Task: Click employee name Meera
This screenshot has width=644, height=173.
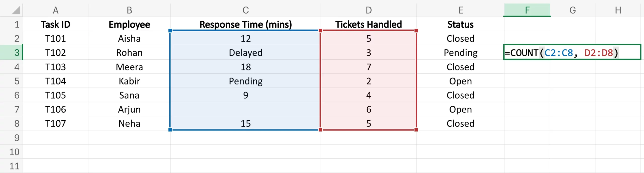Action: [129, 67]
